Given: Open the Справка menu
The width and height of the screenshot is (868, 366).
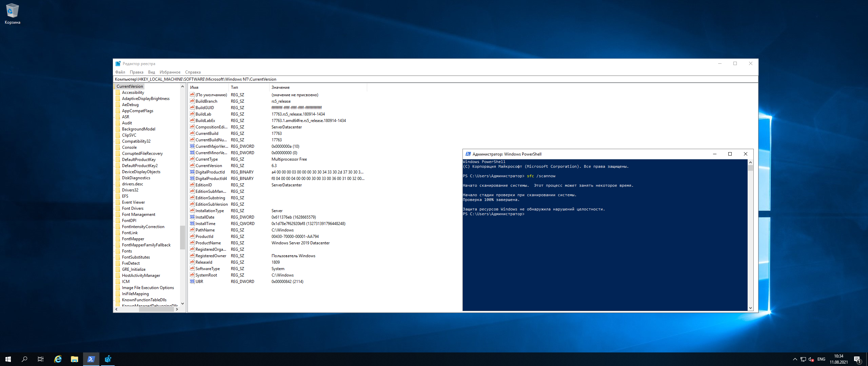Looking at the screenshot, I should coord(193,72).
